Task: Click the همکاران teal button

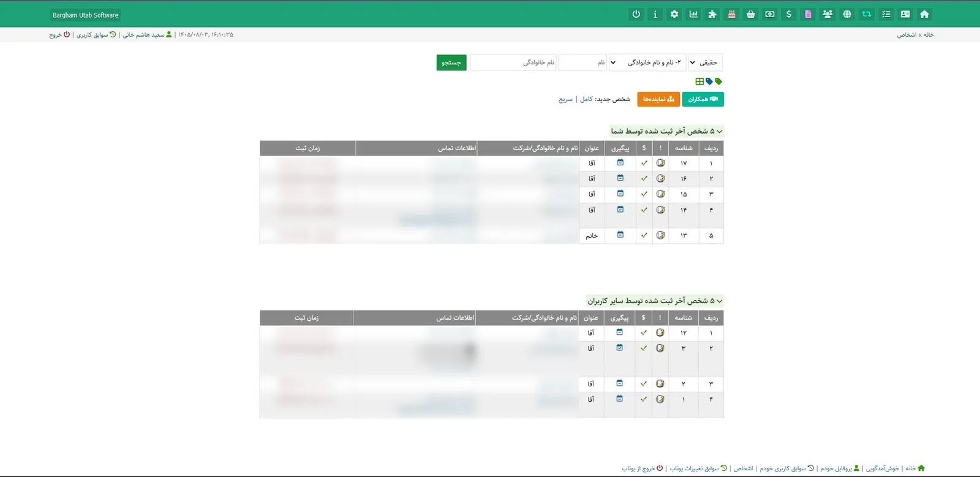Action: point(703,99)
